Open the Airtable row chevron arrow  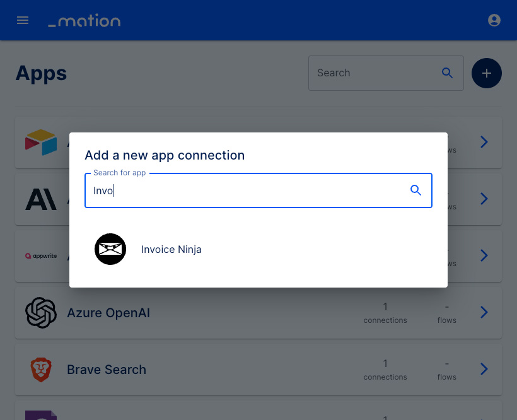click(484, 142)
